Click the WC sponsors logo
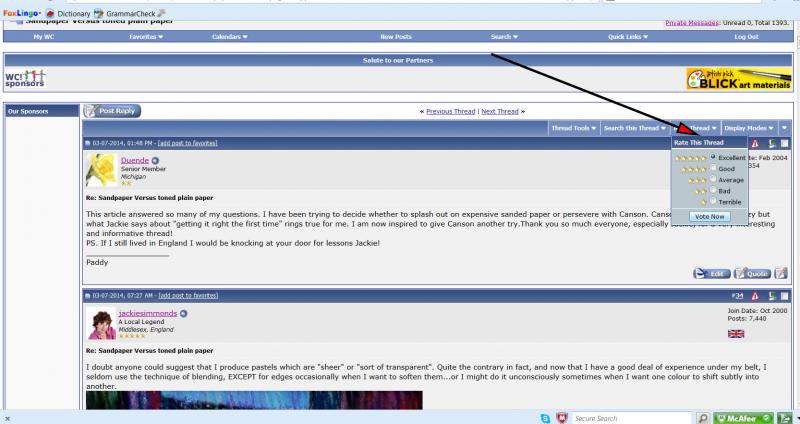This screenshot has width=800, height=424. [x=25, y=79]
